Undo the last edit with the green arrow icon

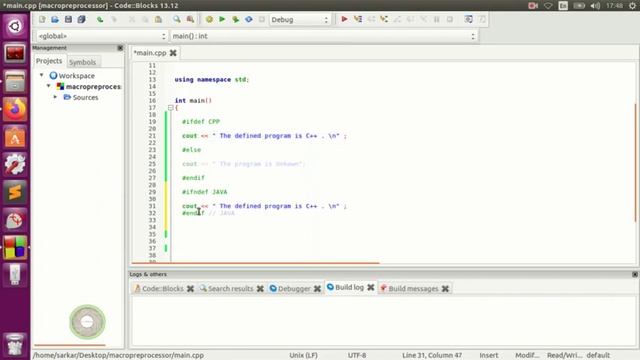point(100,19)
